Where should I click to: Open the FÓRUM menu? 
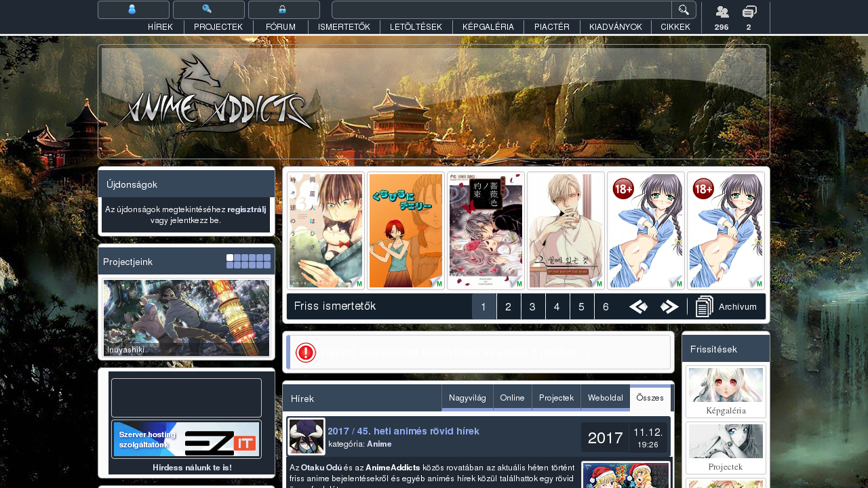(x=281, y=27)
